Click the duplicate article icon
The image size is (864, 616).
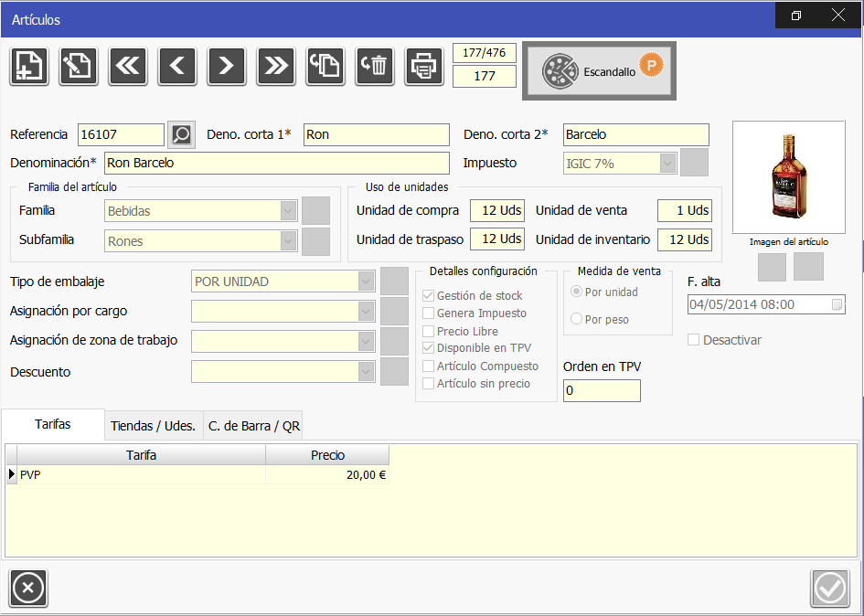tap(325, 66)
